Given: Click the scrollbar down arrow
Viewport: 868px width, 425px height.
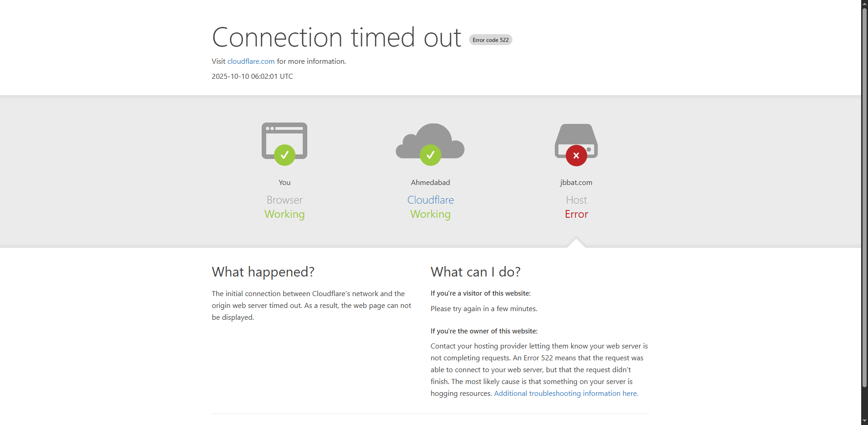Looking at the screenshot, I should click(x=864, y=421).
